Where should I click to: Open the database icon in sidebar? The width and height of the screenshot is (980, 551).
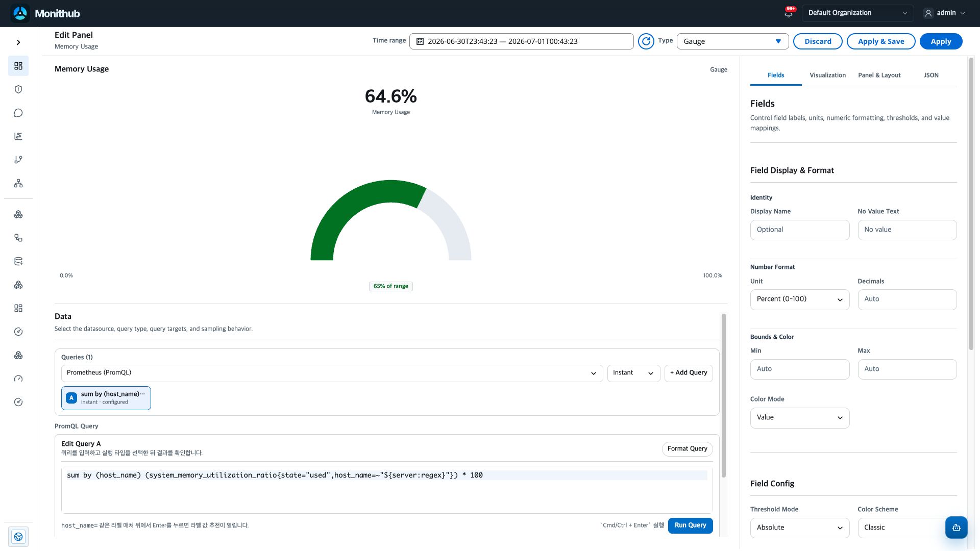[x=18, y=261]
